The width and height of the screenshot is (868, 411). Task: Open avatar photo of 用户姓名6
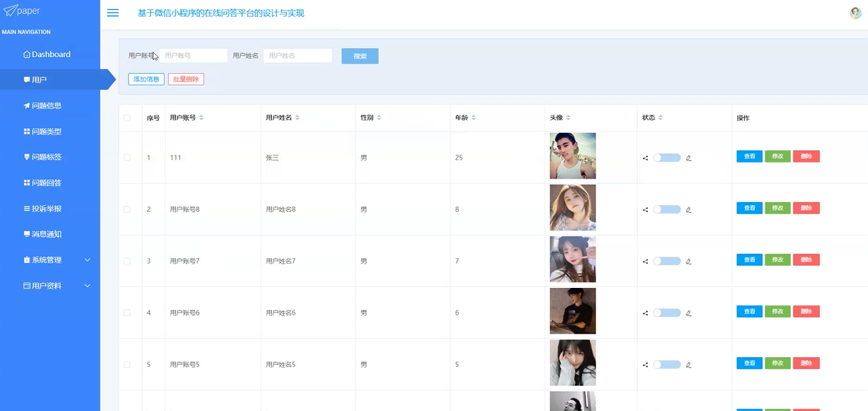573,311
